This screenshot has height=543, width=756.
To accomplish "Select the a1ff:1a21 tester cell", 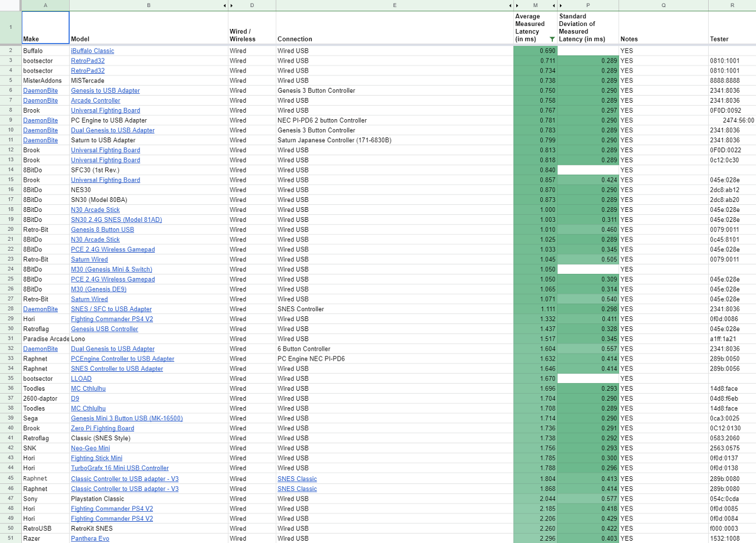I will (732, 339).
